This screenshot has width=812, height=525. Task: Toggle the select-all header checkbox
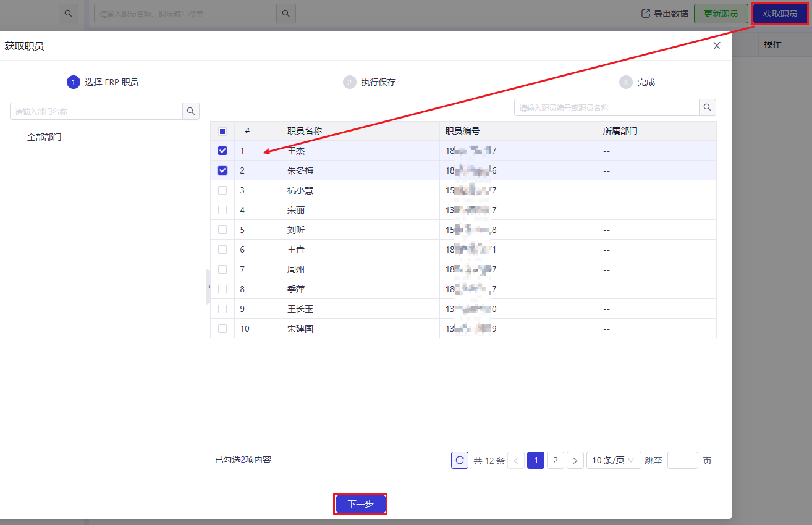(222, 131)
